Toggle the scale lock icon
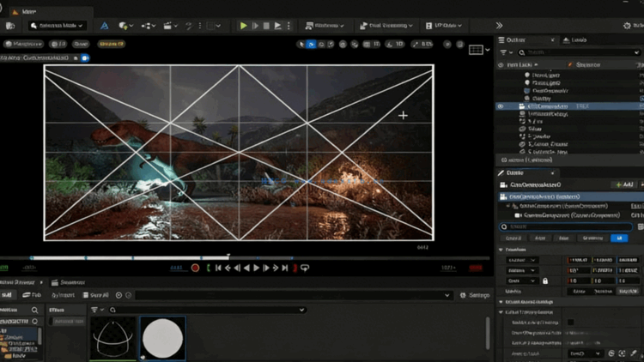This screenshot has width=644, height=362. click(x=545, y=281)
